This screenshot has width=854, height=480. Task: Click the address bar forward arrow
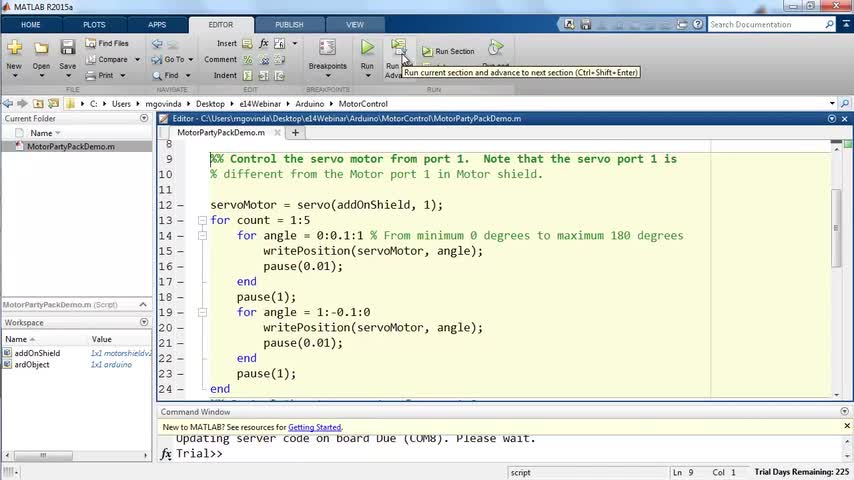tap(22, 104)
